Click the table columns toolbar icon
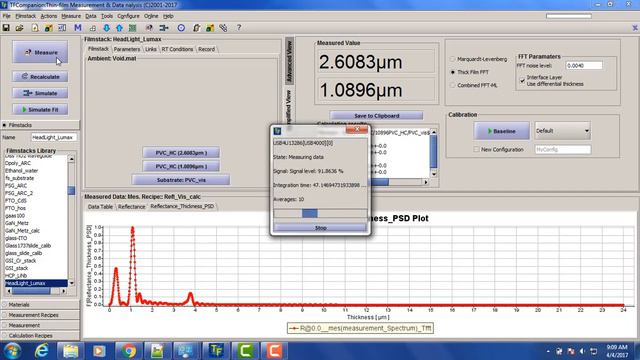This screenshot has height=360, width=640. [x=62, y=28]
